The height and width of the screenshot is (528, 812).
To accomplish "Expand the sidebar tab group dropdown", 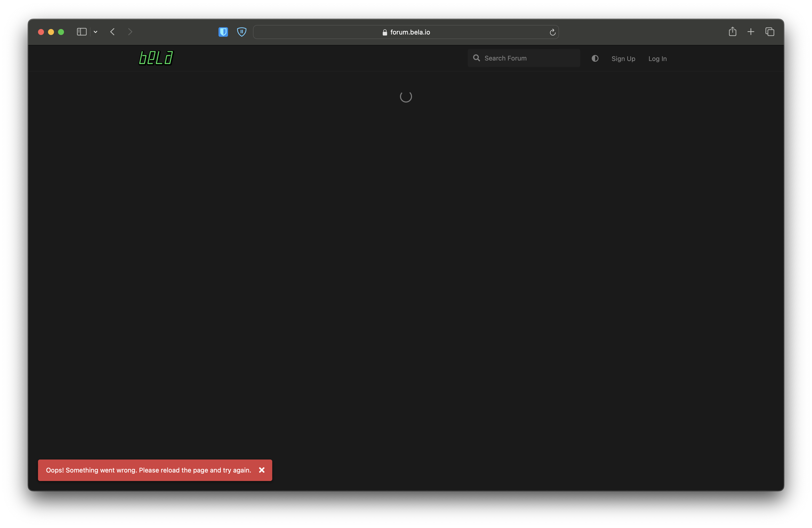I will click(x=95, y=32).
